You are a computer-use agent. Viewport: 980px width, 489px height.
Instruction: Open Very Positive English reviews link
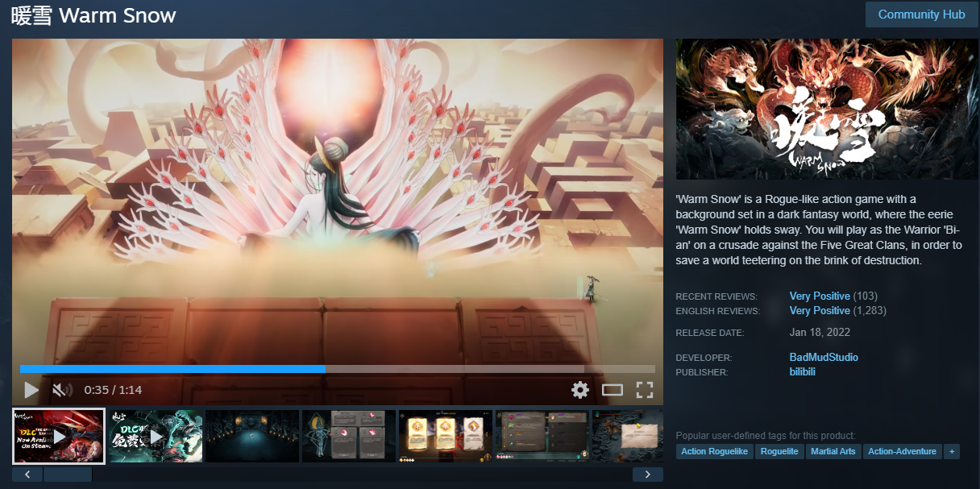coord(820,310)
